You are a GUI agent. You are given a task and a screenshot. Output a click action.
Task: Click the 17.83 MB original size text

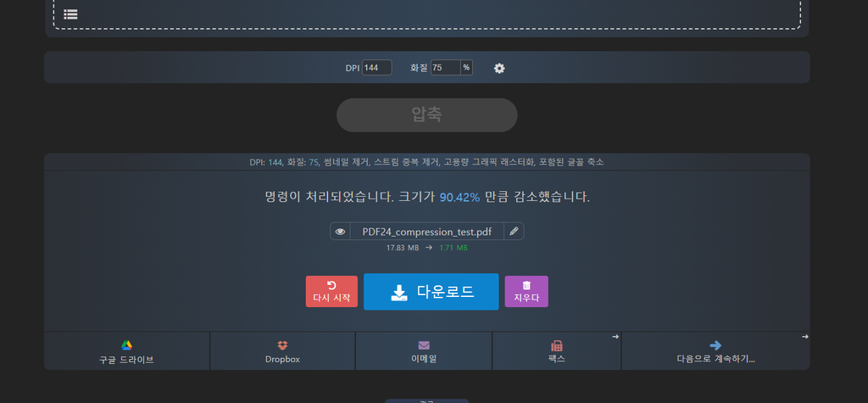click(x=403, y=248)
